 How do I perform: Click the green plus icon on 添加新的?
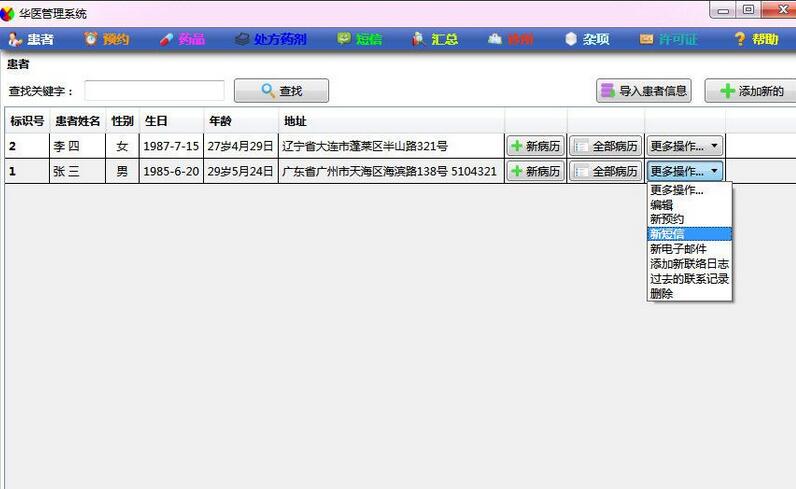pyautogui.click(x=727, y=91)
